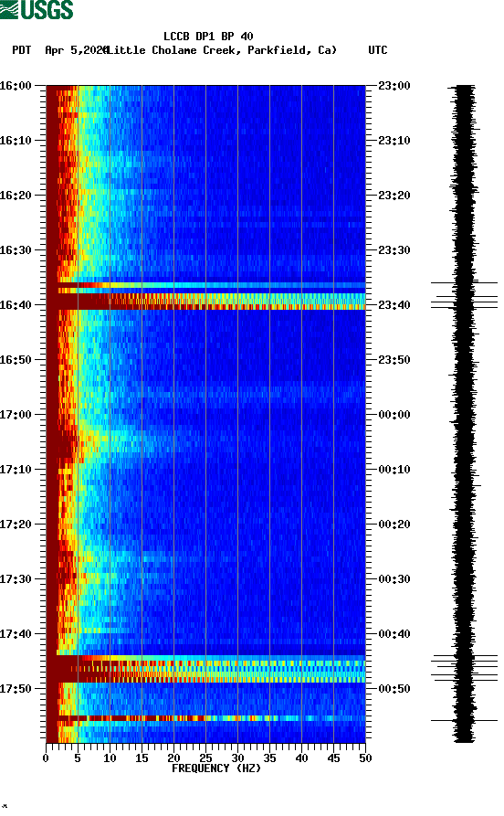Click the '17:10' PDT time label

pyautogui.click(x=16, y=470)
